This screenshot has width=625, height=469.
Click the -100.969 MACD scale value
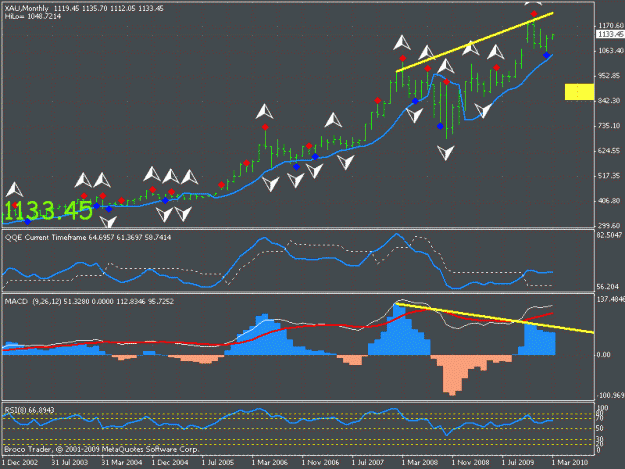[x=610, y=395]
